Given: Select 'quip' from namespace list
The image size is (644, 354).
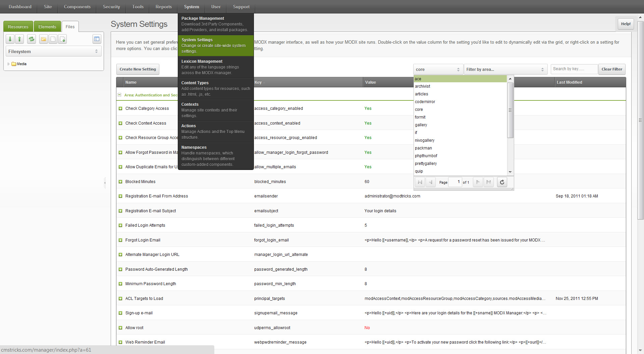Looking at the screenshot, I should pyautogui.click(x=460, y=171).
